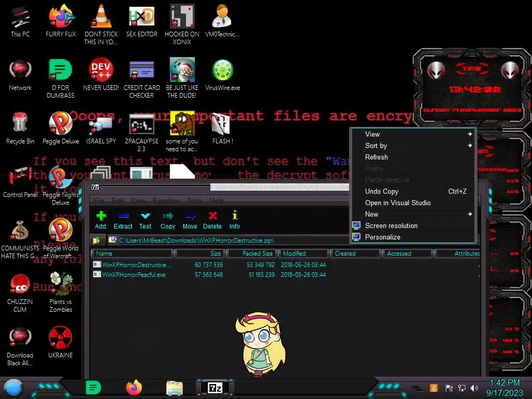Sort by the Name column header
This screenshot has height=399, width=532.
click(x=132, y=254)
